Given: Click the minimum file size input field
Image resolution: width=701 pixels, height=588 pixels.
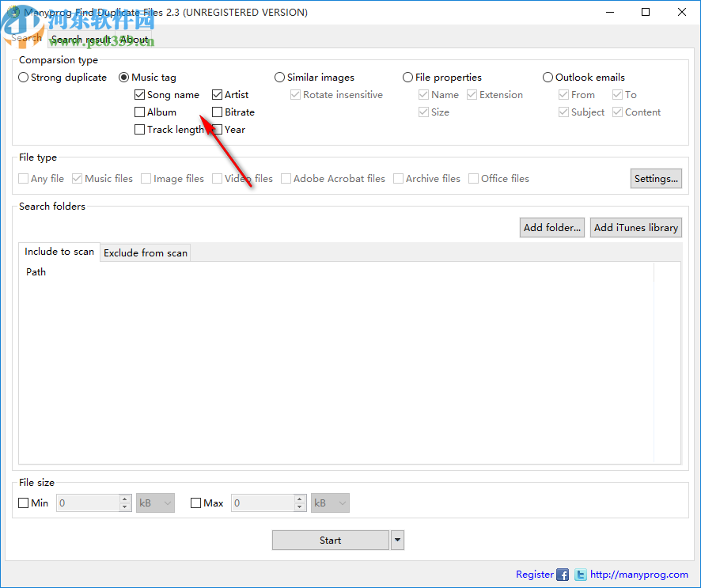Looking at the screenshot, I should (87, 503).
